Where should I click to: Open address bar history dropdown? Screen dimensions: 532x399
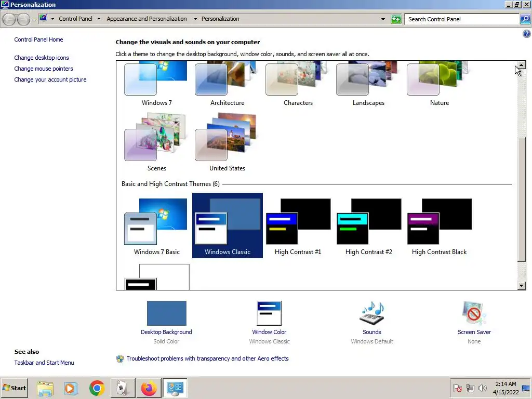[x=383, y=19]
